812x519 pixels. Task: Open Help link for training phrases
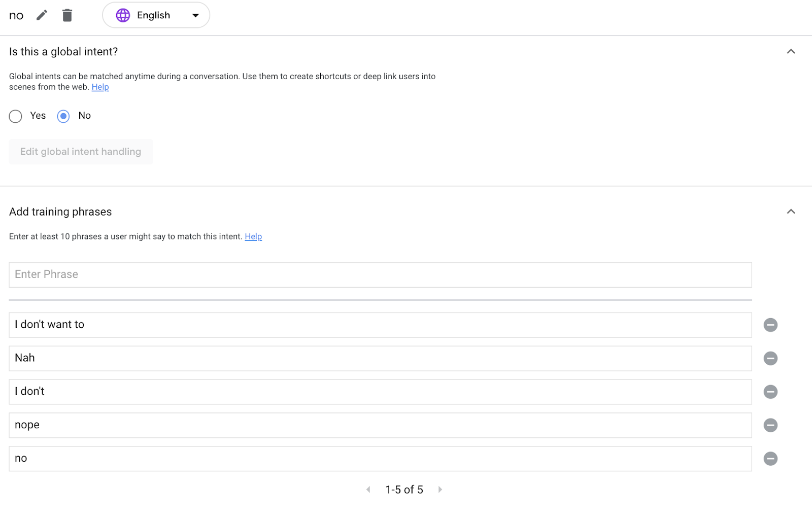tap(253, 236)
